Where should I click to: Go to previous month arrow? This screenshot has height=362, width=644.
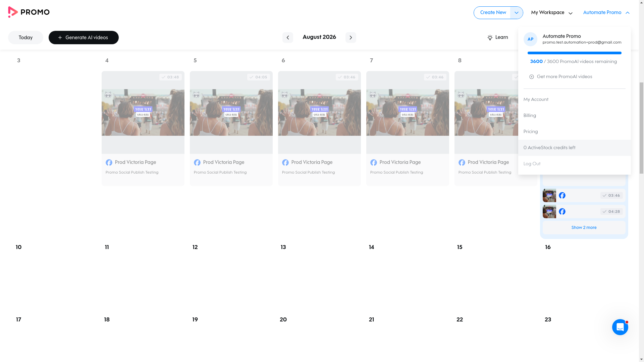[x=287, y=38]
